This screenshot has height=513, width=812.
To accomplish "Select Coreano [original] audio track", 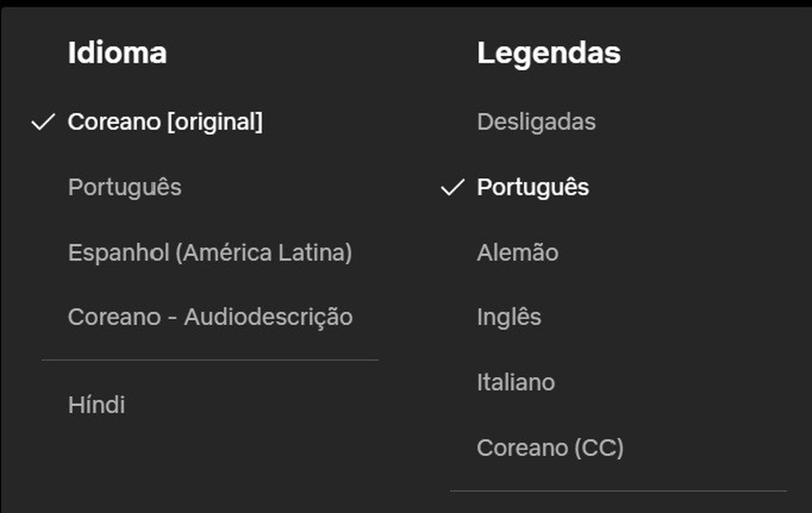I will [x=165, y=122].
